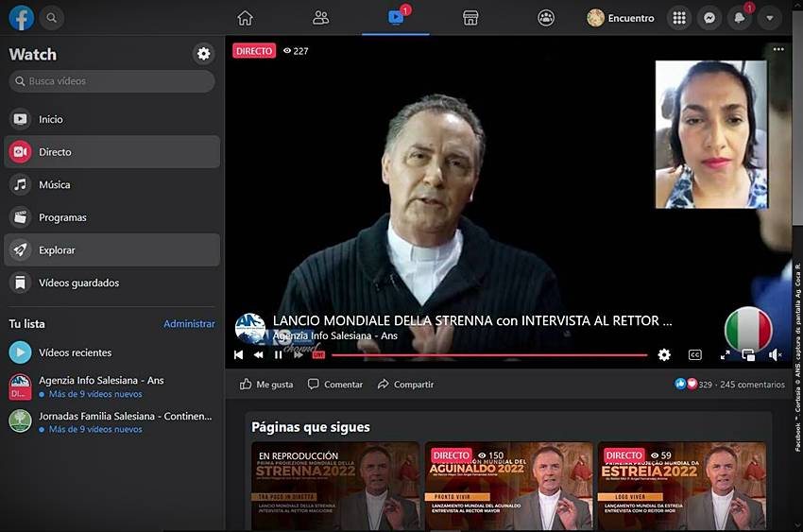803x532 pixels.
Task: Open the Encuentro profile
Action: click(621, 18)
